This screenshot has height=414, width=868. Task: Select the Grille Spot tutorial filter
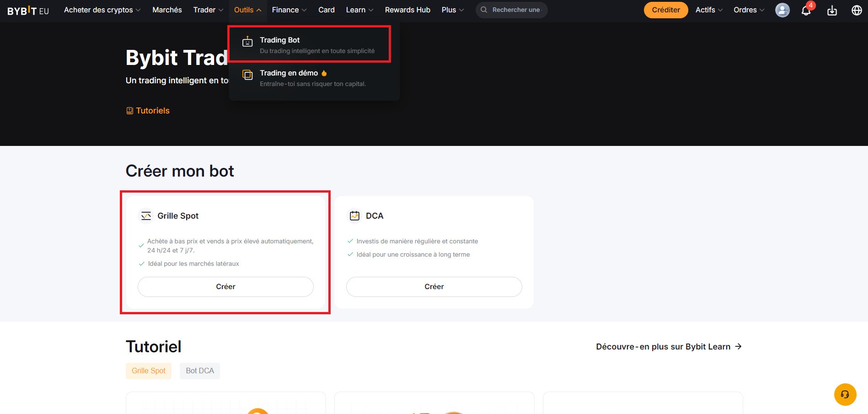pos(149,371)
